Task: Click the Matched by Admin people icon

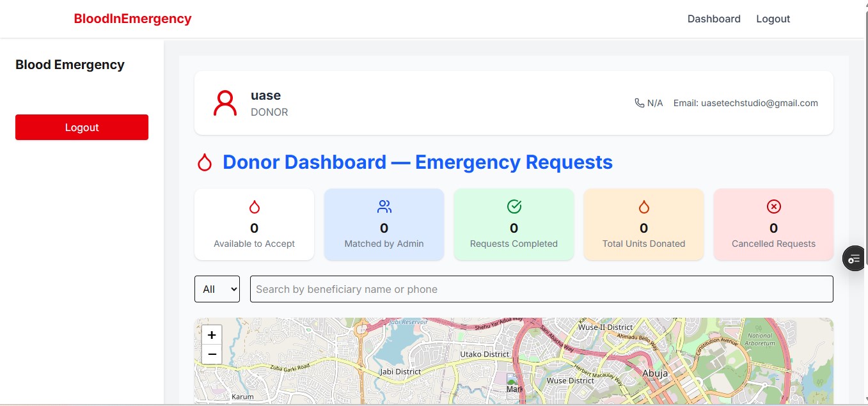Action: (x=384, y=207)
